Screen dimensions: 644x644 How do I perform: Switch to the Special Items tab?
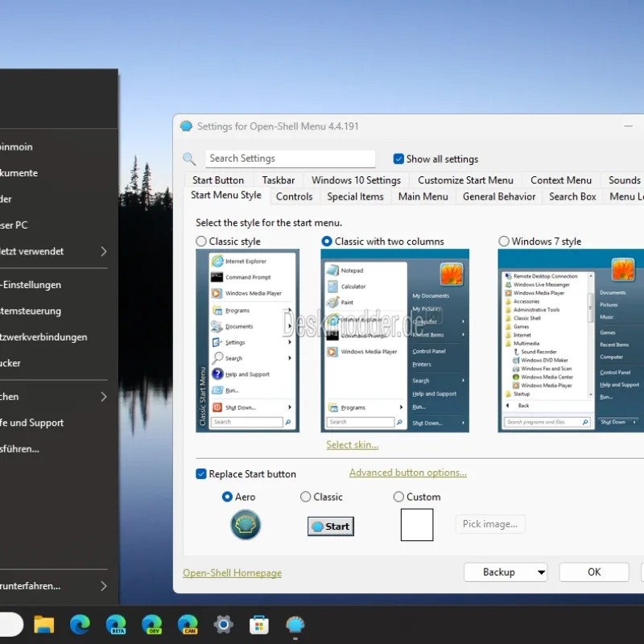coord(355,196)
